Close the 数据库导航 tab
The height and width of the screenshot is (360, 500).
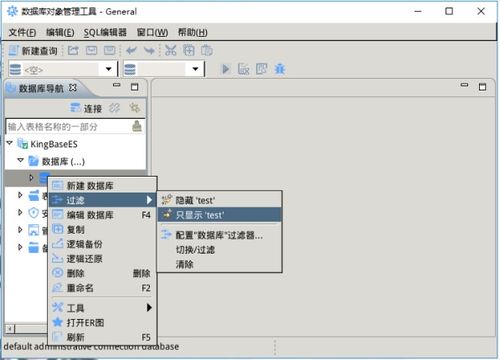(73, 88)
